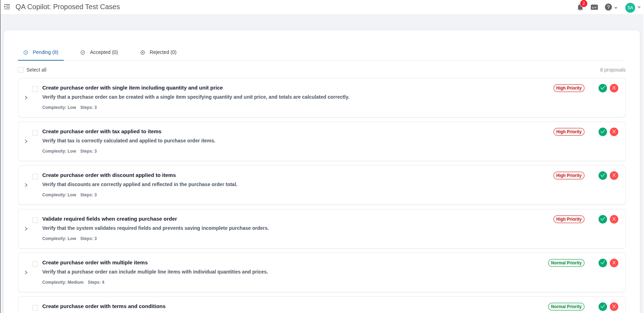Open the inbox checklist icon in header
This screenshot has width=644, height=313.
pyautogui.click(x=594, y=7)
